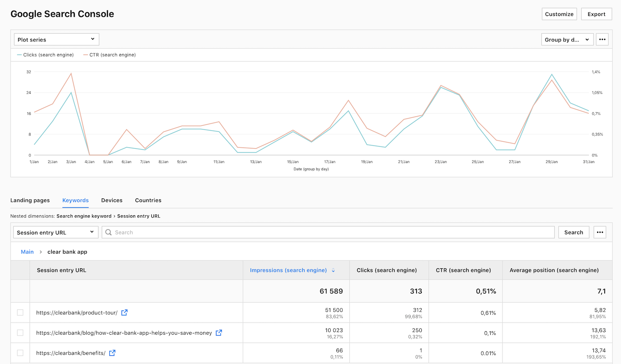Click the Customize button

coord(559,14)
